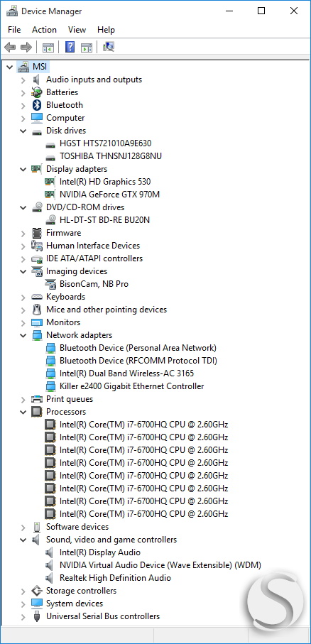Image resolution: width=311 pixels, height=644 pixels.
Task: Collapse the Network adapters node
Action: point(23,335)
